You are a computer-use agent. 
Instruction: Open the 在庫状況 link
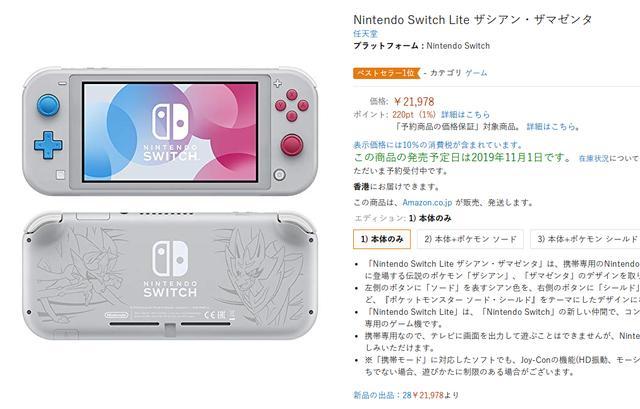[x=593, y=158]
